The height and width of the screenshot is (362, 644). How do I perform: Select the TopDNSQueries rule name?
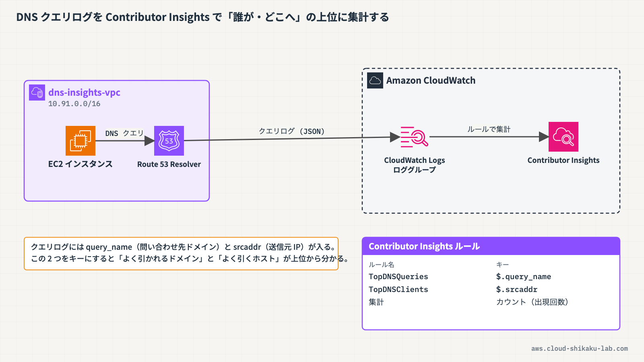(398, 277)
